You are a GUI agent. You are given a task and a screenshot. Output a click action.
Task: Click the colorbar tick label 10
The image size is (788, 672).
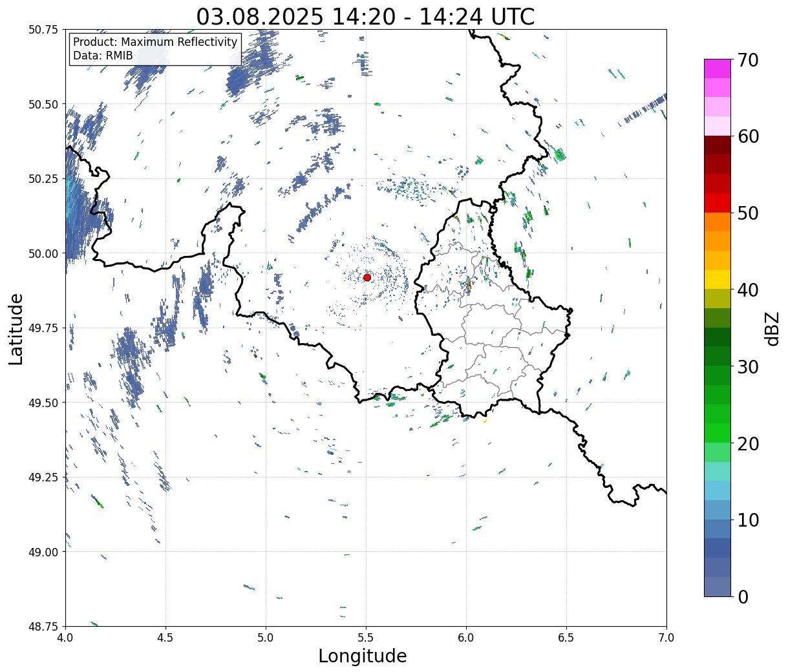coord(748,520)
